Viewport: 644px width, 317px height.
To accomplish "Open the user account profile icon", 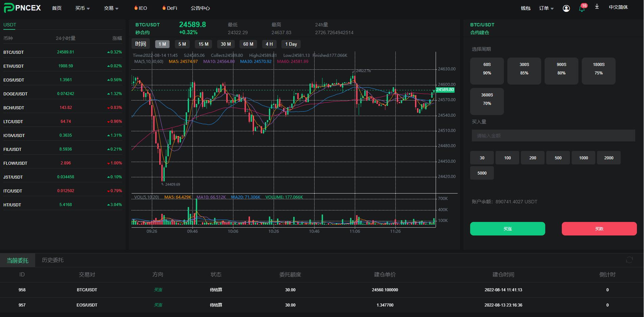I will click(566, 8).
